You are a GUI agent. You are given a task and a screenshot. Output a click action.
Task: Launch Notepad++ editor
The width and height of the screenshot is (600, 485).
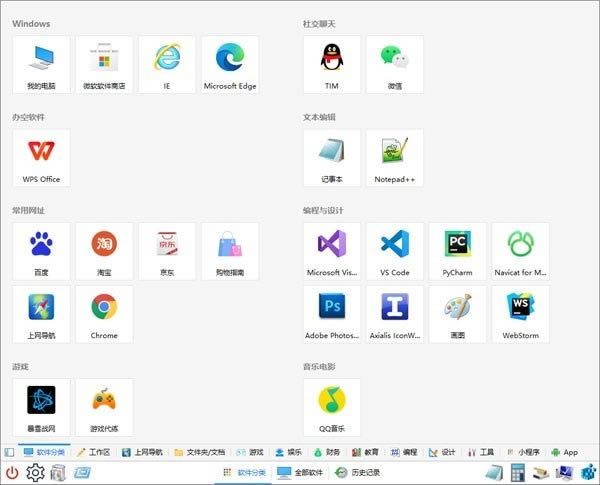coord(394,158)
